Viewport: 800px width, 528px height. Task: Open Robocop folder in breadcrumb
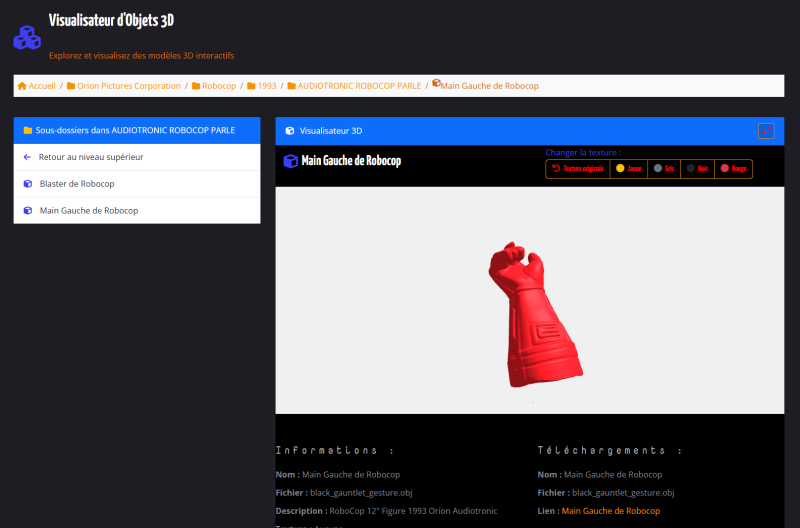218,86
